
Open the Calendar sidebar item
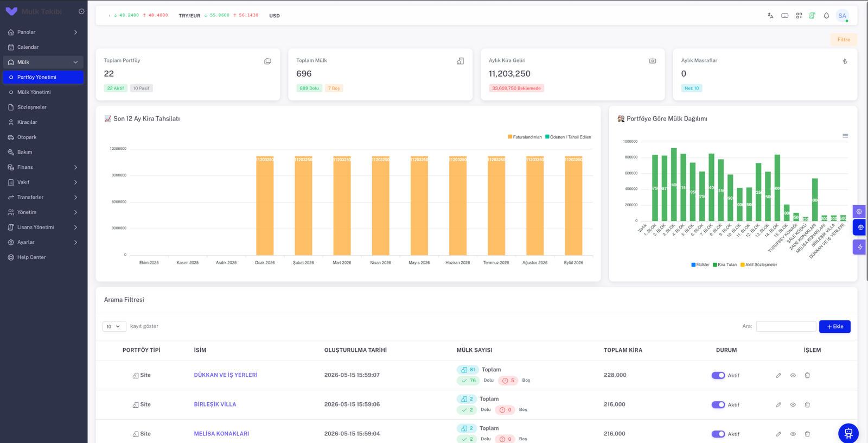[x=43, y=47]
